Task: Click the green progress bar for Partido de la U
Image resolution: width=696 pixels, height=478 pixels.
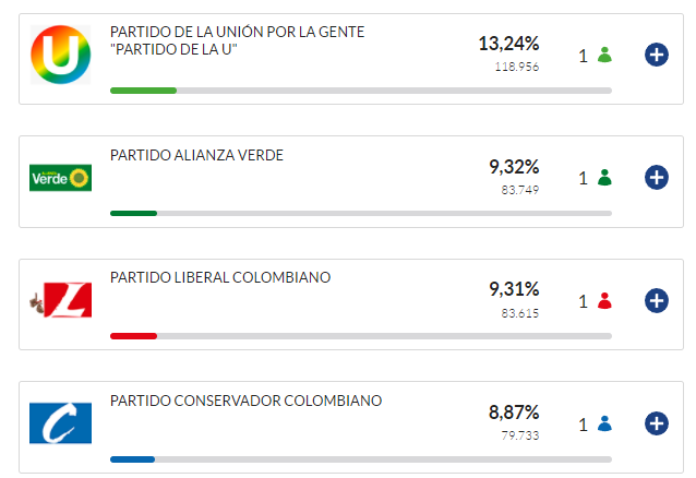Action: coord(144,90)
